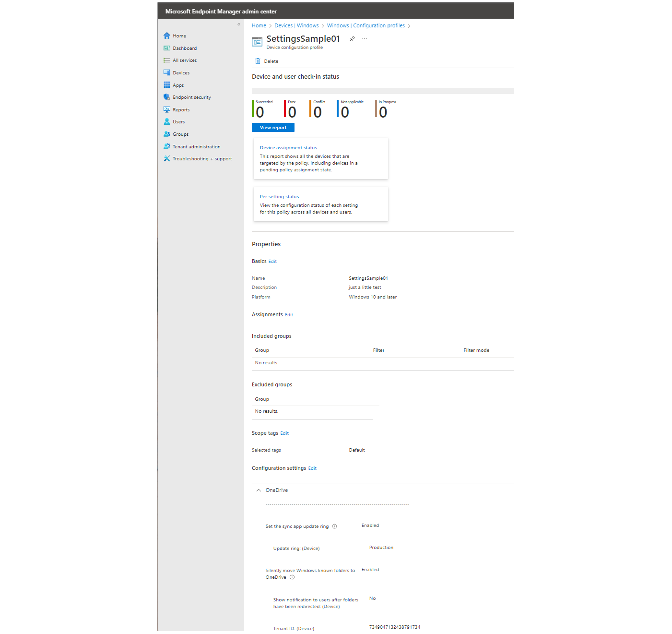Screen dimensions: 672x634
Task: Click the Reports sidebar icon
Action: pyautogui.click(x=166, y=109)
